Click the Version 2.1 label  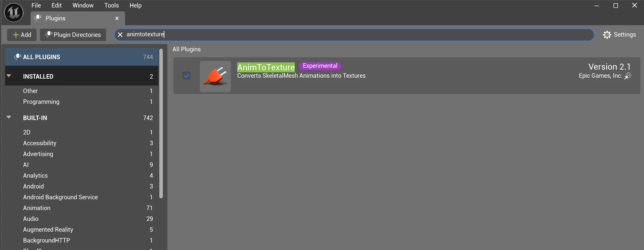coord(610,67)
